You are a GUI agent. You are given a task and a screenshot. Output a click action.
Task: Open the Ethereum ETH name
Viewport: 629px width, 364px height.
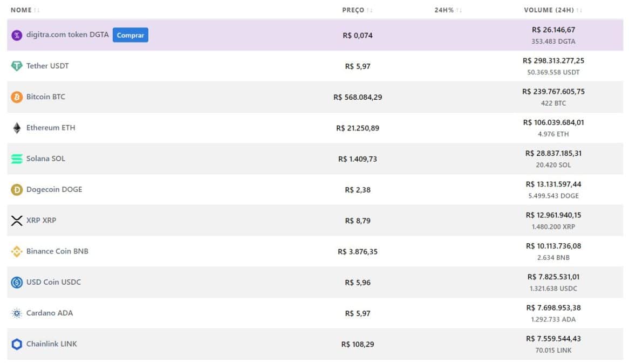[x=51, y=127]
